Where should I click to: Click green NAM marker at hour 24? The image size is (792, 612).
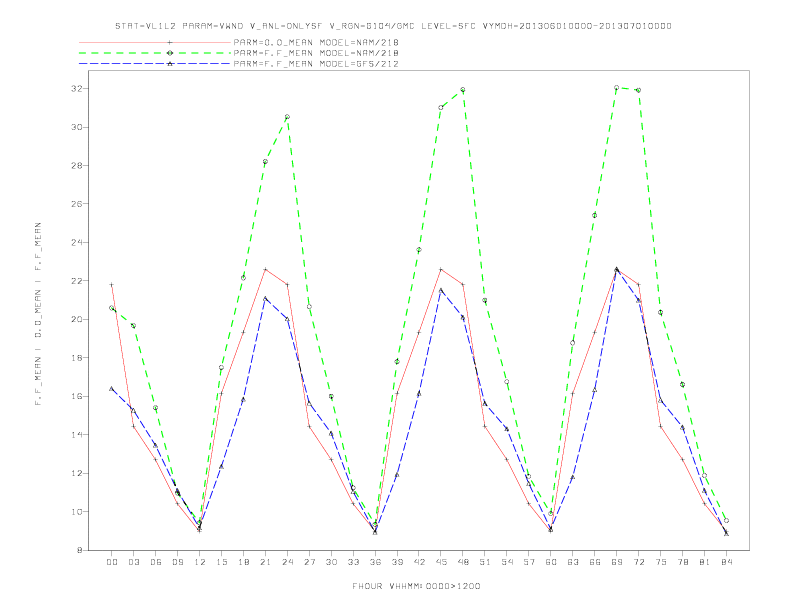[x=287, y=117]
